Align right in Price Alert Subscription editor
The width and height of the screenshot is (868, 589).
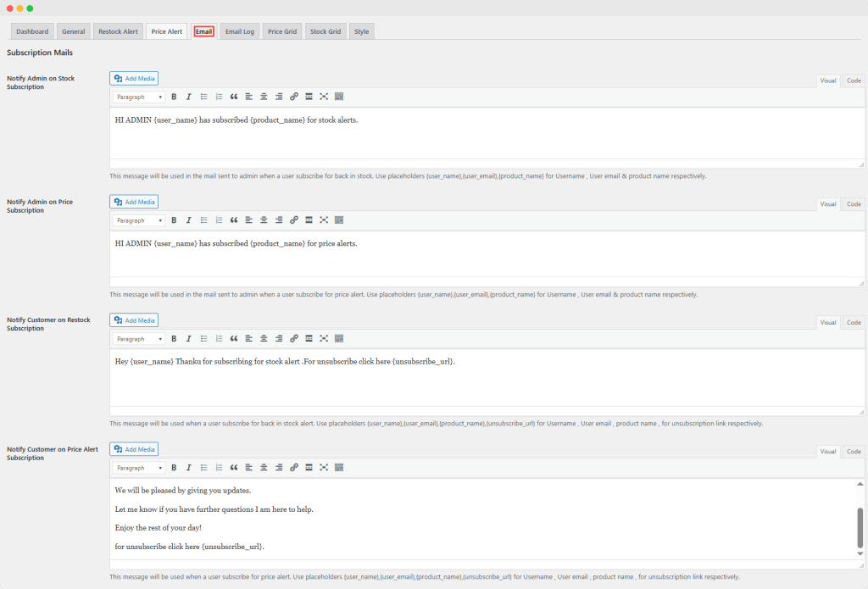279,468
